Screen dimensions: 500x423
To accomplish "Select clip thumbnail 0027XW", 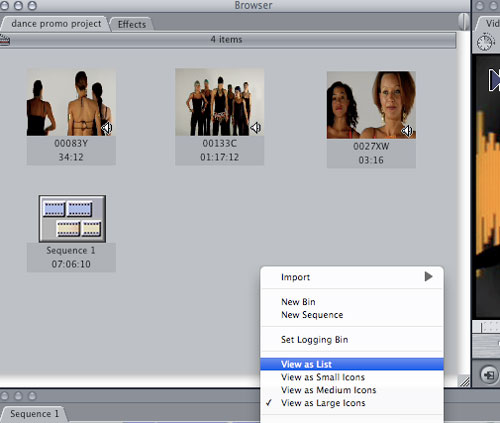I will pos(371,105).
